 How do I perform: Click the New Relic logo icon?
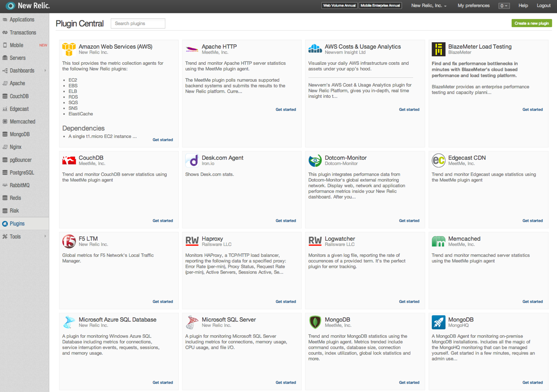point(10,6)
